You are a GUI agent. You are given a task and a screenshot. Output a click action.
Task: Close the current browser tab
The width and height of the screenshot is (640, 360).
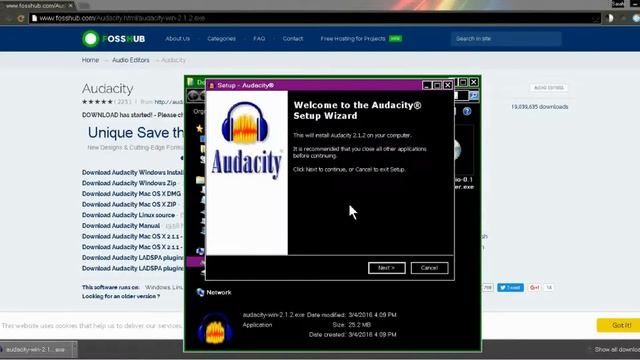71,5
